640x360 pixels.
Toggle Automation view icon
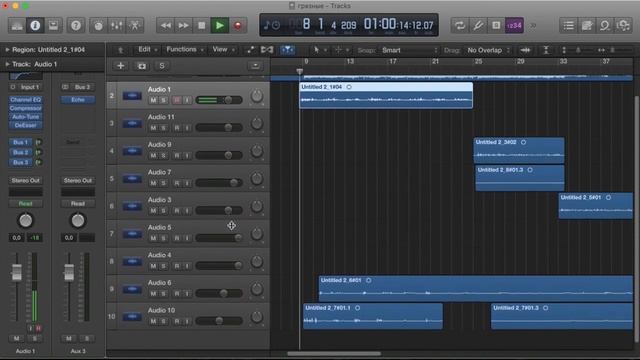(x=250, y=50)
